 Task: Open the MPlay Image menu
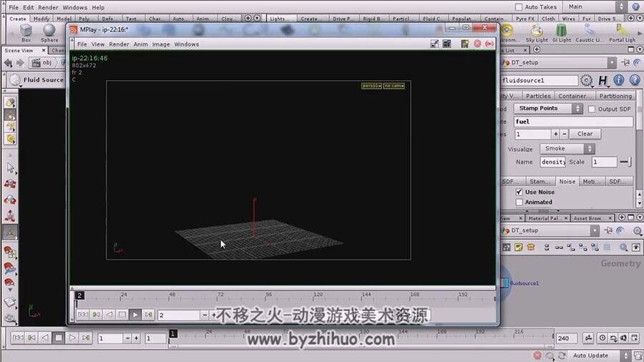tap(161, 44)
